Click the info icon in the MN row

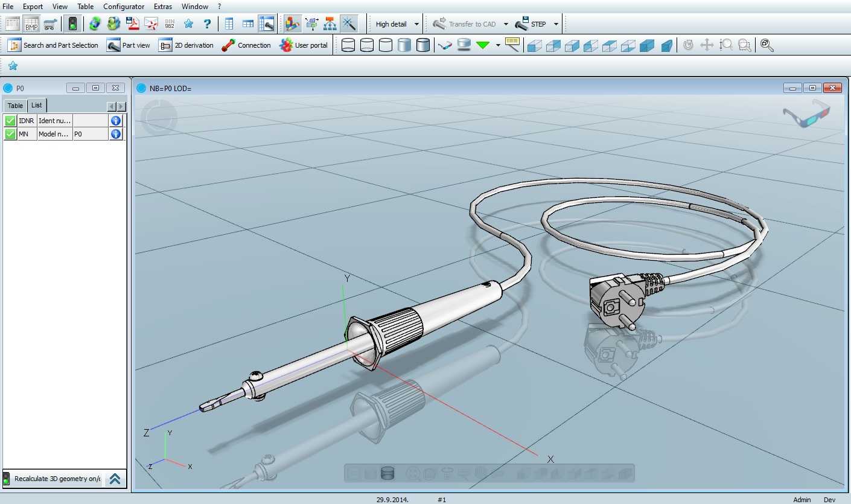pyautogui.click(x=116, y=134)
